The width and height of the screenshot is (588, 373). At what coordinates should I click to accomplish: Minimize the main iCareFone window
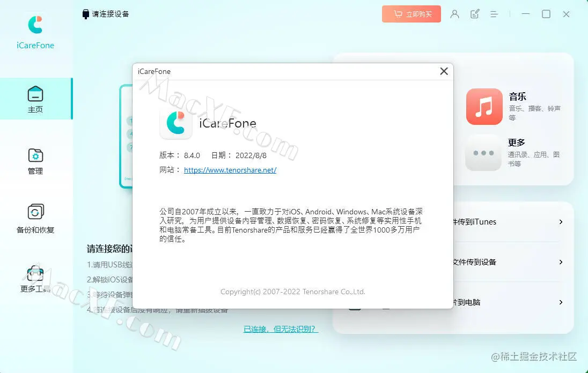[526, 14]
